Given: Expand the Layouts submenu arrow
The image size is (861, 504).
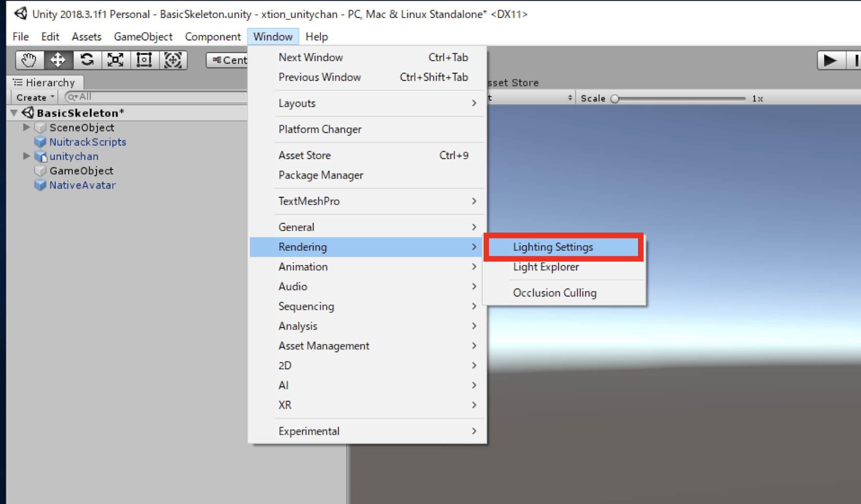Looking at the screenshot, I should coord(474,103).
